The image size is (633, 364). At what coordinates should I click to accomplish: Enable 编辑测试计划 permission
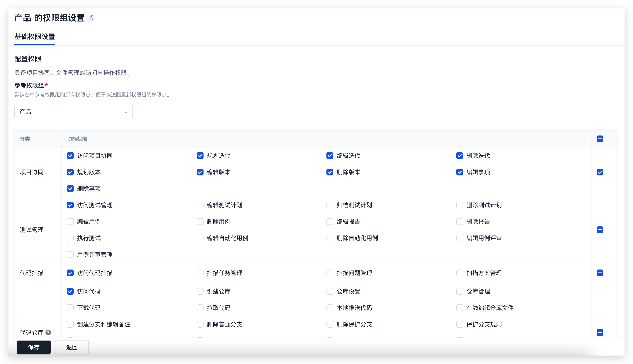coord(200,205)
